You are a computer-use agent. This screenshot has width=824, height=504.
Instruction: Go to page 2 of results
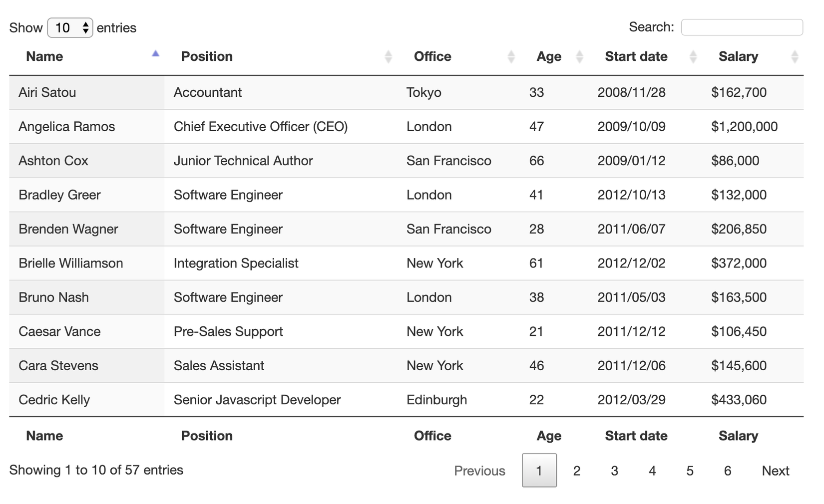[x=577, y=471]
